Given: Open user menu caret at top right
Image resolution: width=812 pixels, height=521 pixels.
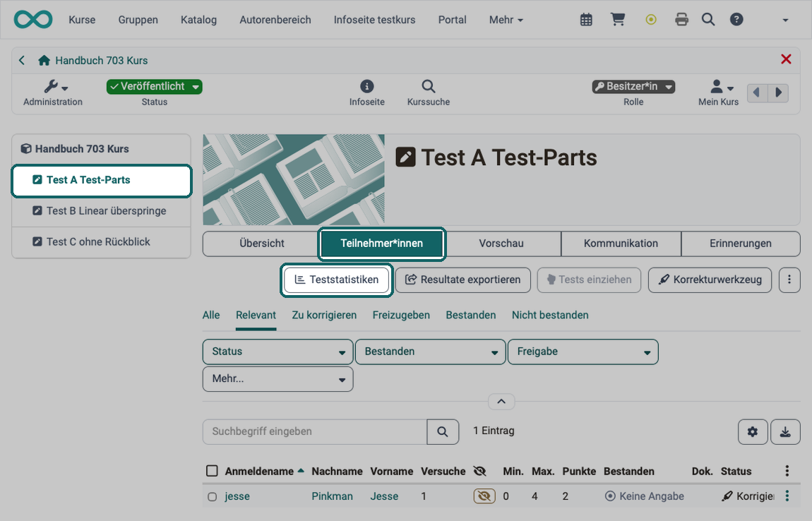Looking at the screenshot, I should click(785, 20).
